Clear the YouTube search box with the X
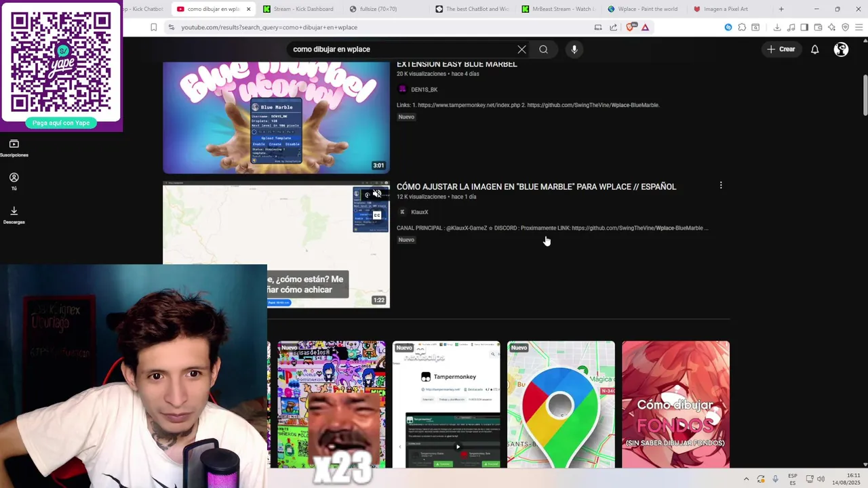 (x=521, y=49)
